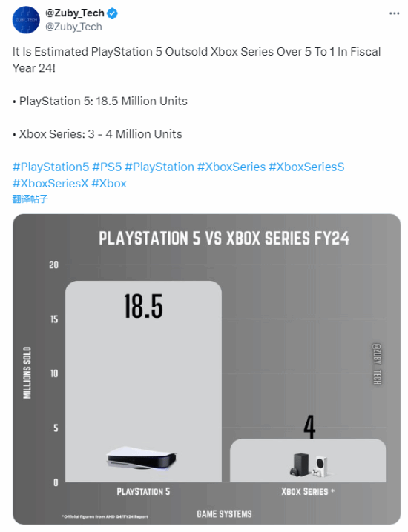The image size is (408, 532).
Task: Open the #PlayStation hashtag link
Action: pyautogui.click(x=159, y=167)
